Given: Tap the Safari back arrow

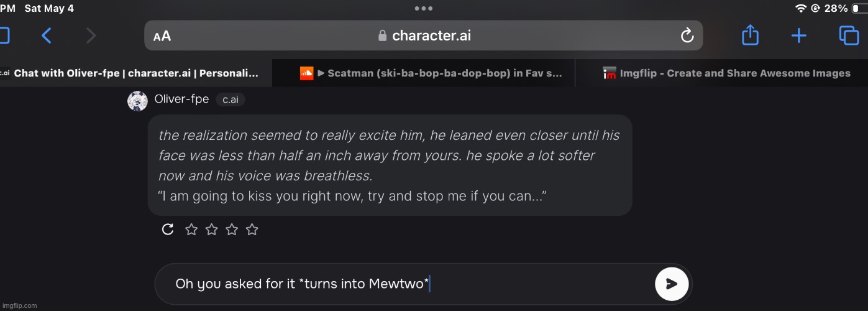Looking at the screenshot, I should [x=46, y=36].
